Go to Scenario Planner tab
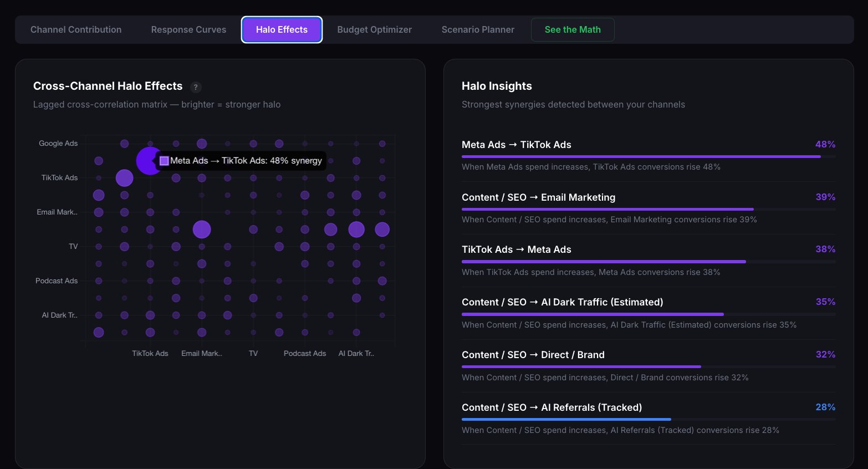The image size is (868, 469). (x=478, y=29)
